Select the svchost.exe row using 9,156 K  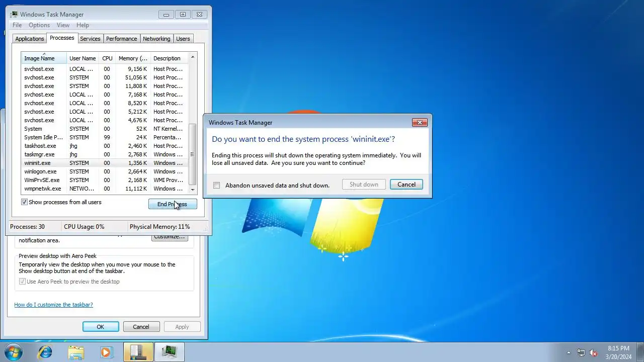click(105, 69)
